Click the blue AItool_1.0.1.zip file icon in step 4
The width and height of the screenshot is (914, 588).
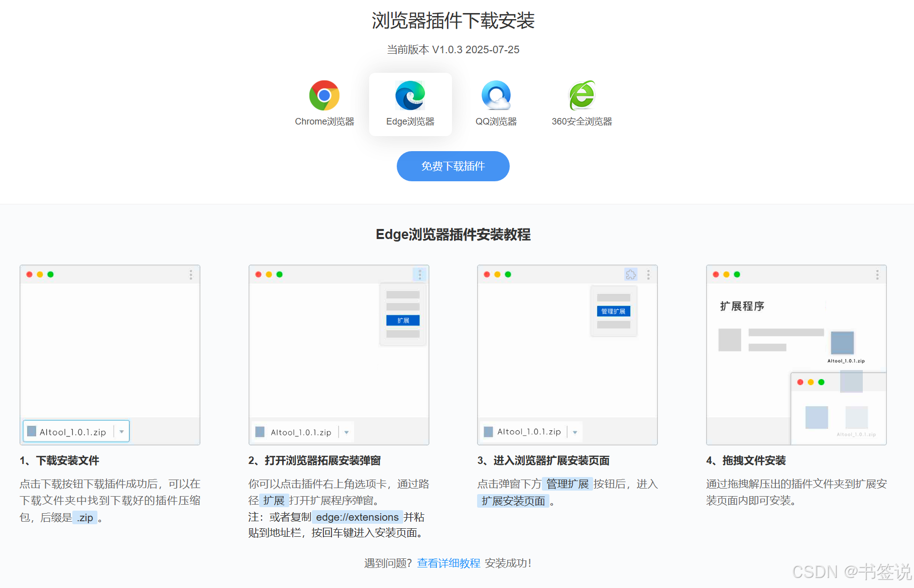click(x=843, y=343)
